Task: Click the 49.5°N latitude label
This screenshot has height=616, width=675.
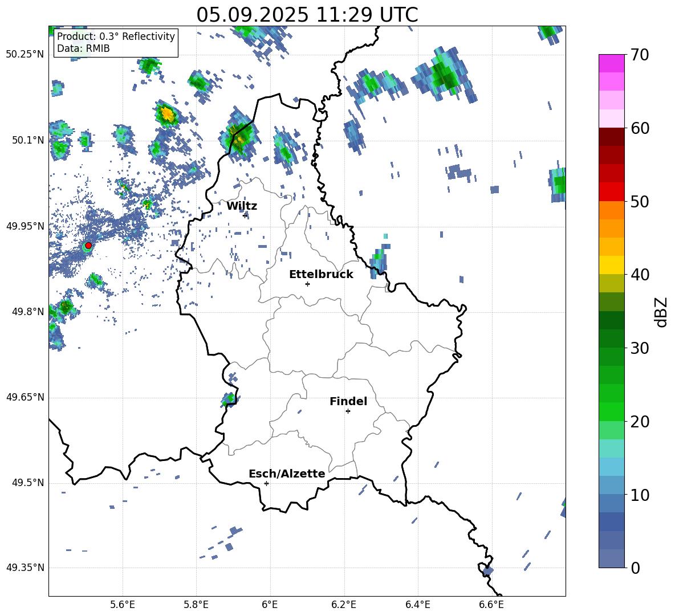Action: click(28, 483)
